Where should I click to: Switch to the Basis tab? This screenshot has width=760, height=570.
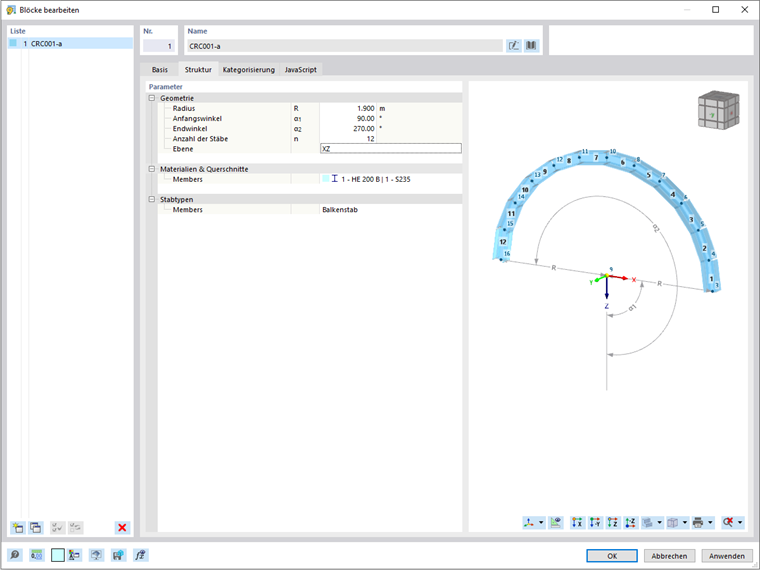tap(159, 69)
